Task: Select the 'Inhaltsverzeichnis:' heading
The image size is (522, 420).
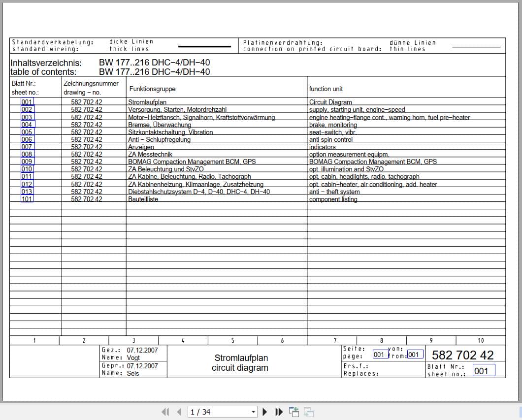Action: coord(46,63)
